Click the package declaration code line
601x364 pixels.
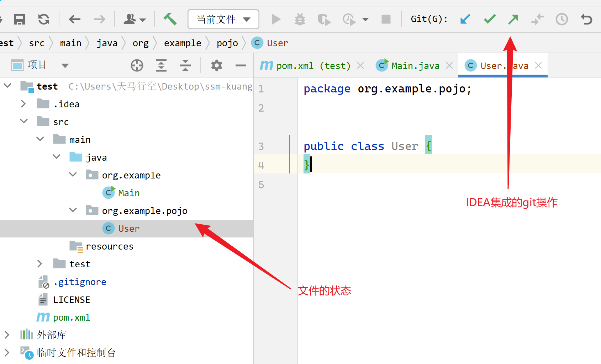pos(388,89)
